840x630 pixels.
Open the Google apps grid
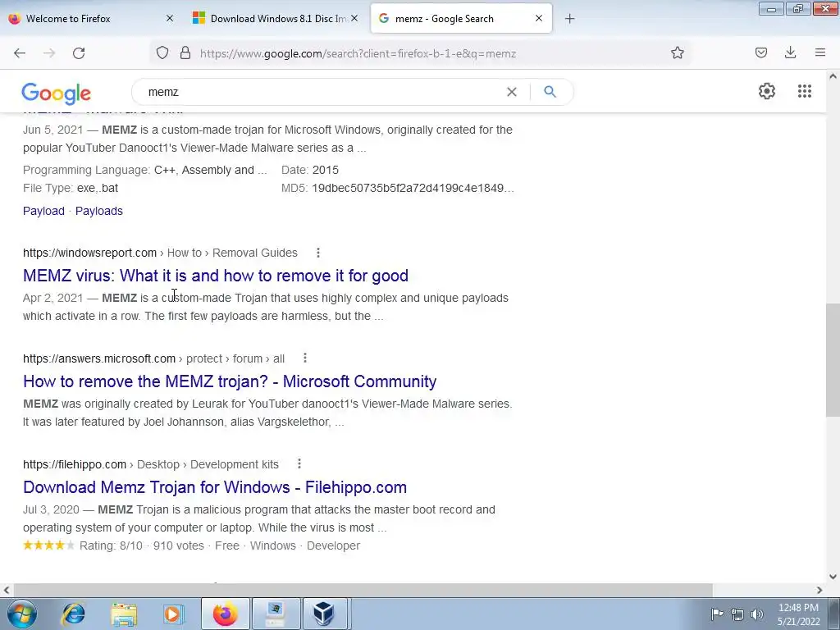point(804,91)
